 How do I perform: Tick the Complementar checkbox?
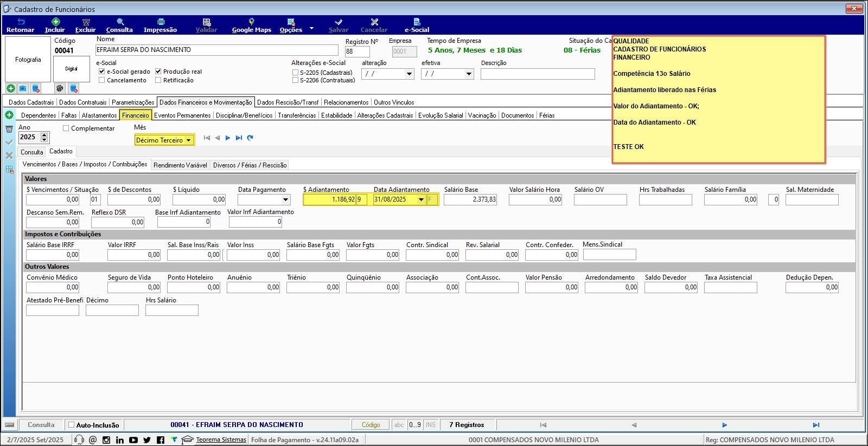tap(66, 128)
